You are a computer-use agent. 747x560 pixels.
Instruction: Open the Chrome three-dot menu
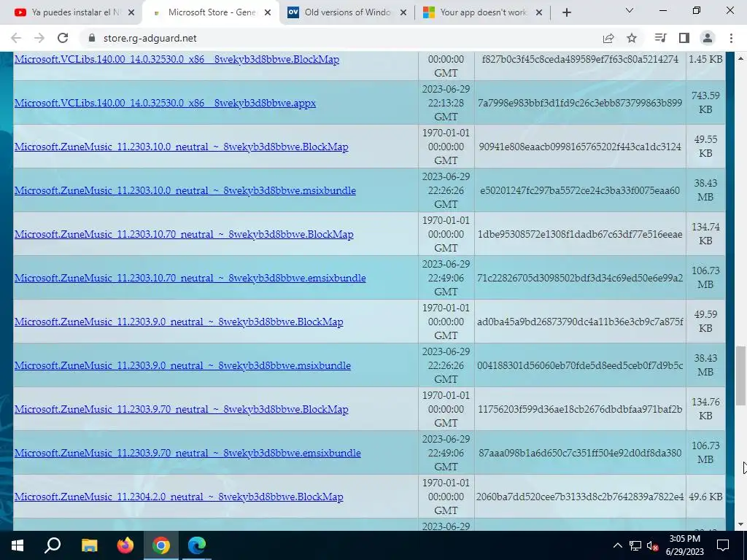click(731, 38)
